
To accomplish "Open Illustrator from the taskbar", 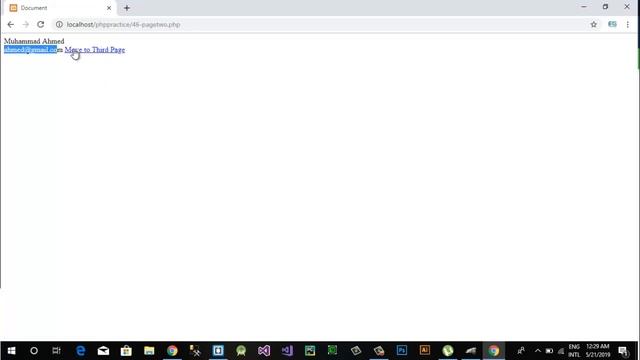I will (424, 351).
